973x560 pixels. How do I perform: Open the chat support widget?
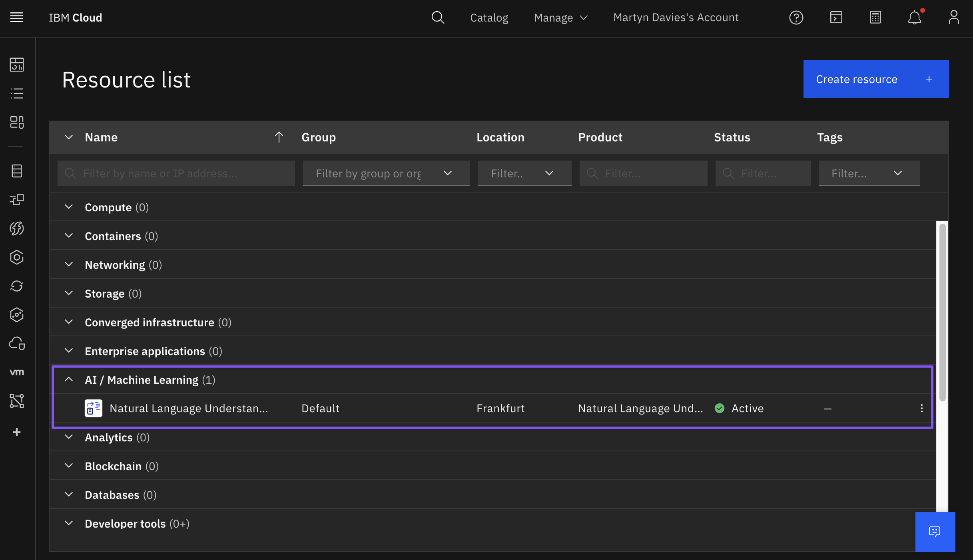tap(935, 531)
